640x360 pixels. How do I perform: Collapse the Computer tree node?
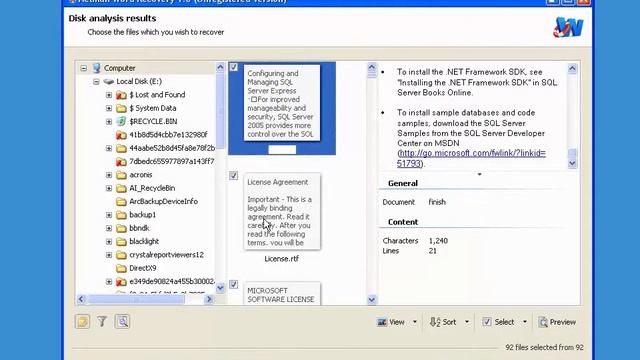84,68
